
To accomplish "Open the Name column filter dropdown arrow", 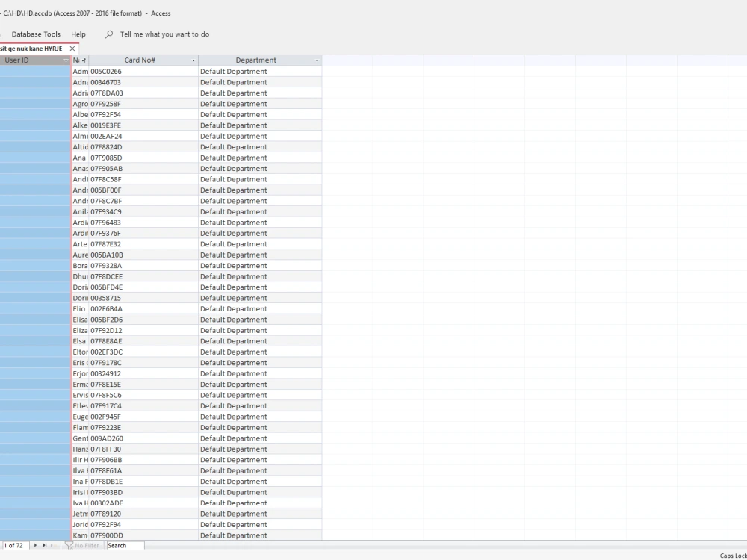I will tap(84, 60).
